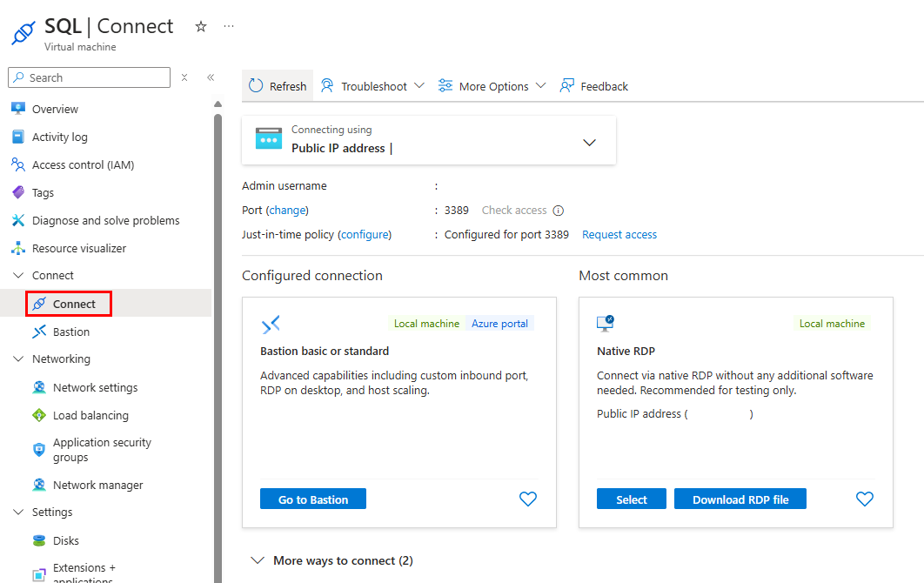Screen dimensions: 924x583
Task: Favorite the Bastion connection with heart icon
Action: pos(528,499)
